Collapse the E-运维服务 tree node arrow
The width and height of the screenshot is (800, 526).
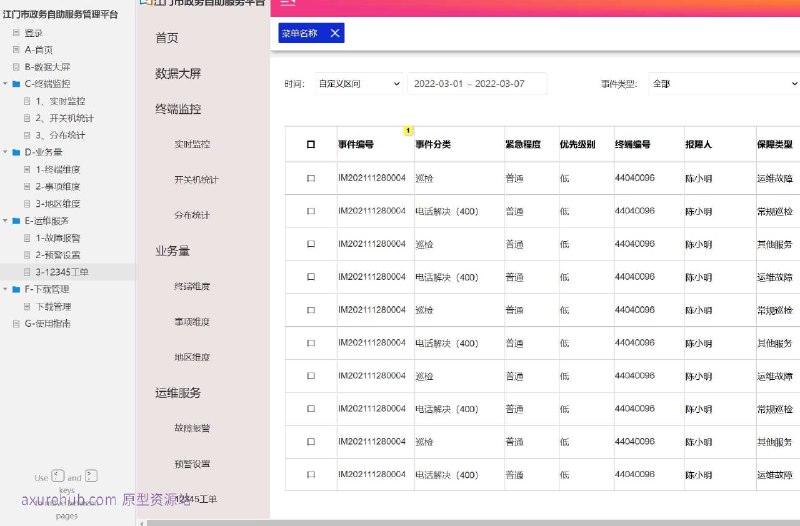pyautogui.click(x=5, y=221)
